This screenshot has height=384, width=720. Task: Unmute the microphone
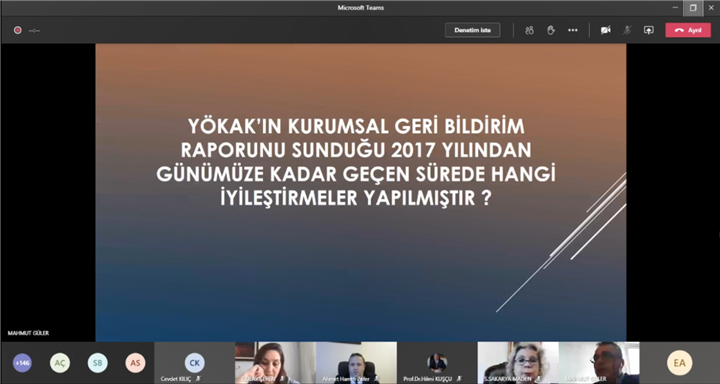tap(627, 30)
